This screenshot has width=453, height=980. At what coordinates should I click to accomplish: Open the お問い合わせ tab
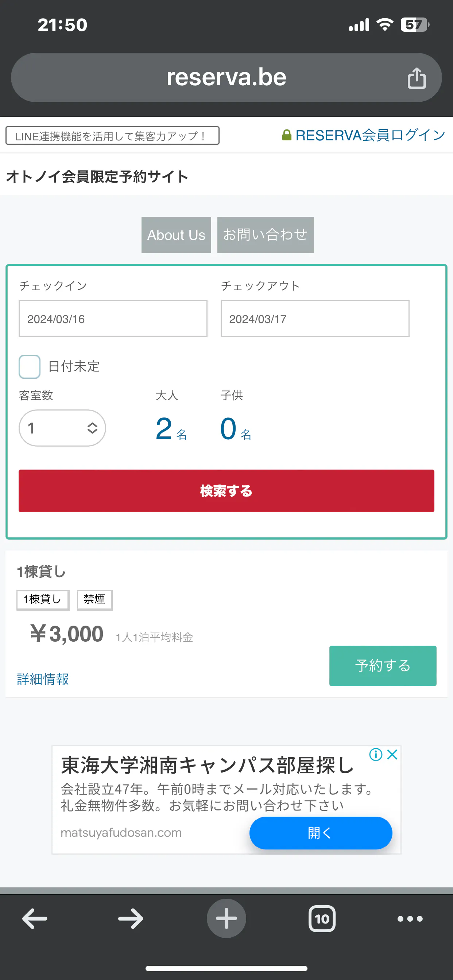pyautogui.click(x=265, y=235)
